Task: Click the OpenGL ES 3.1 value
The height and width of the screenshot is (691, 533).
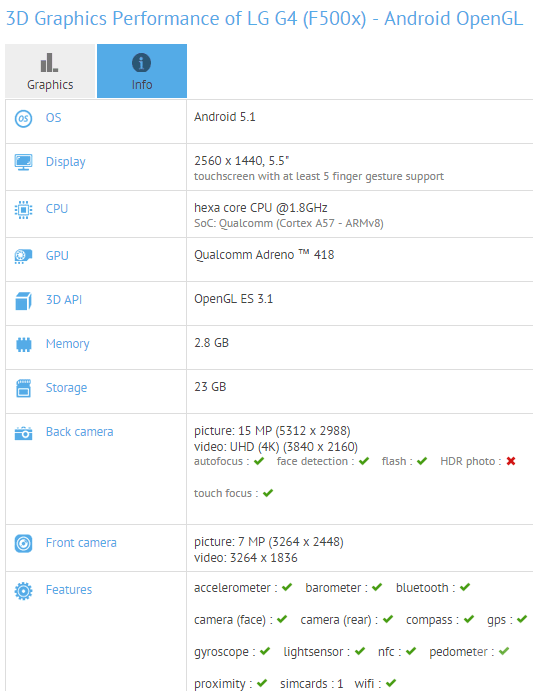Action: pos(234,299)
